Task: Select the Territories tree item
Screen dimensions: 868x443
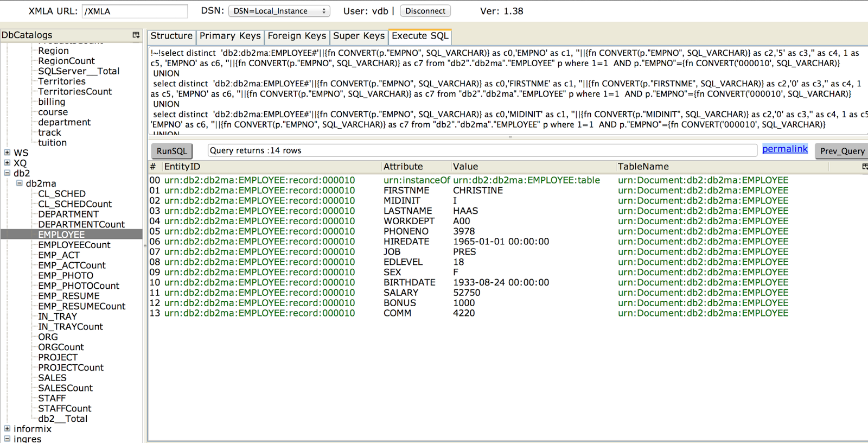Action: click(62, 81)
